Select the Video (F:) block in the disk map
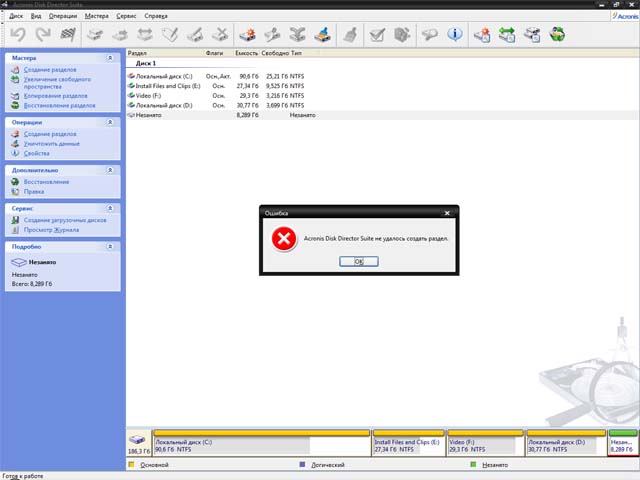 coord(486,443)
